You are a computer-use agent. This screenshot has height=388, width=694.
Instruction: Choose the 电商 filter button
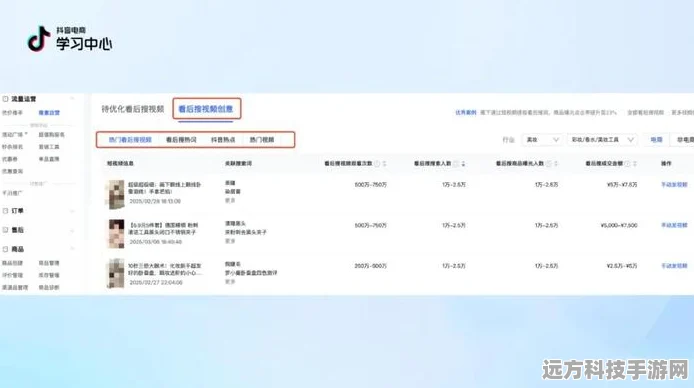[x=656, y=140]
